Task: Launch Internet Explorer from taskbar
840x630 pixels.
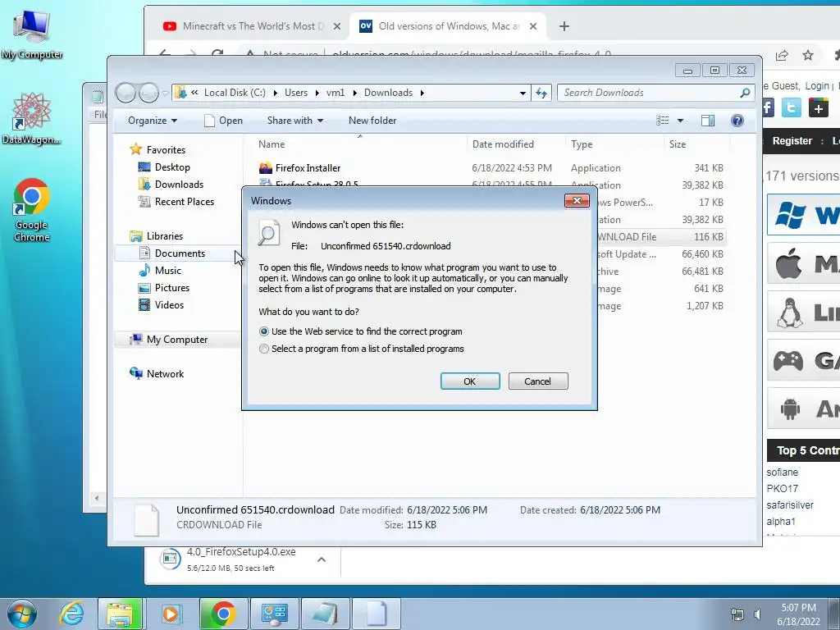Action: point(72,614)
